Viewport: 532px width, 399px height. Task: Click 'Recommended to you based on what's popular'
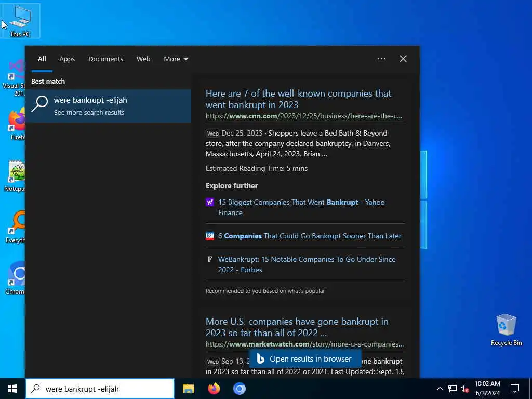tap(265, 291)
